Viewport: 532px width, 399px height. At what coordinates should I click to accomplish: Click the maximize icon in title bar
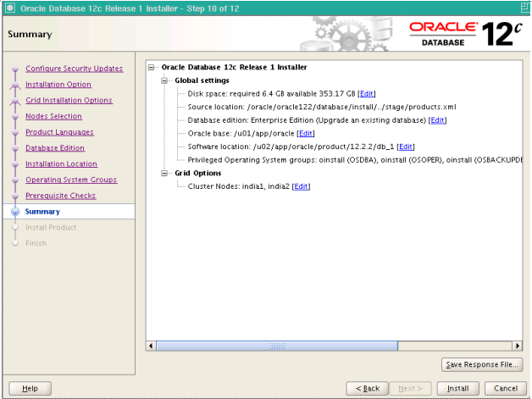[525, 8]
